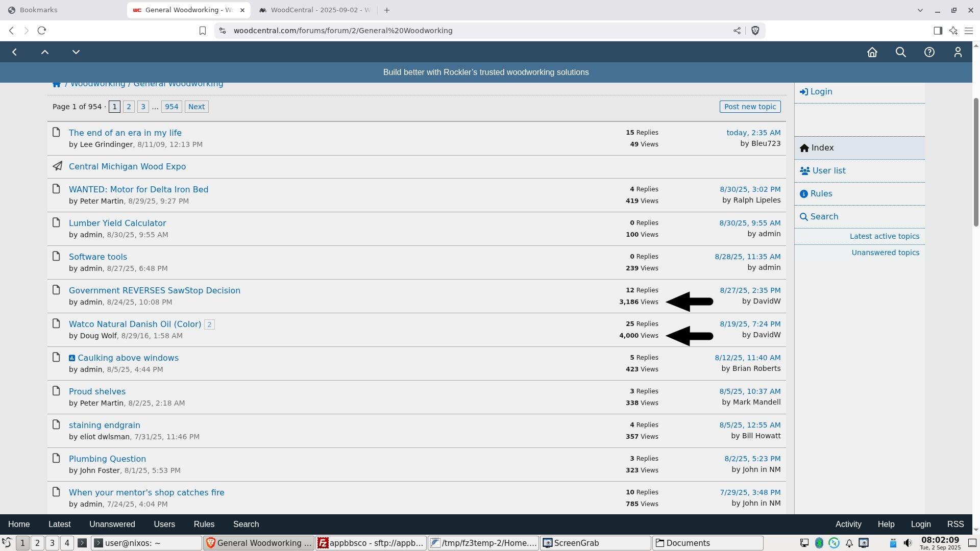The height and width of the screenshot is (551, 980).
Task: Open last post dated 8/30/25, 3:02 PM
Action: (750, 189)
